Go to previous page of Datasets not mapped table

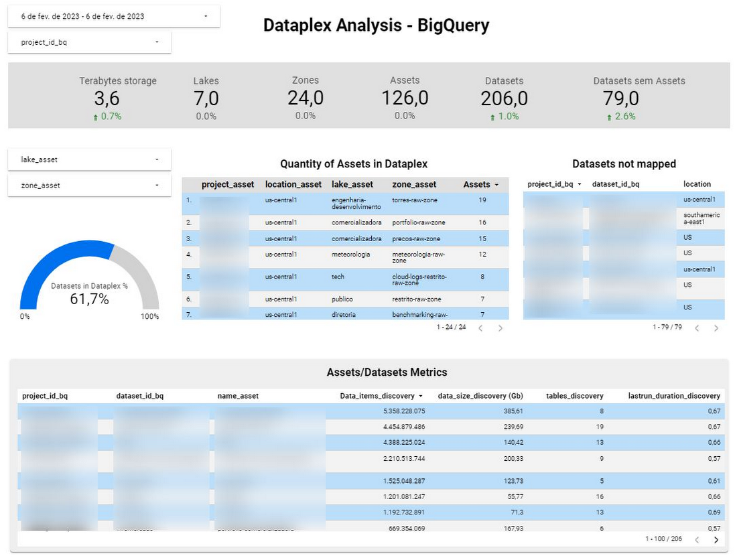coord(697,328)
